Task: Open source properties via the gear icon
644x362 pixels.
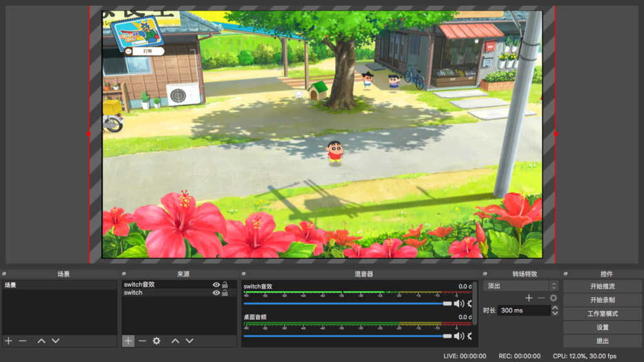Action: [156, 341]
